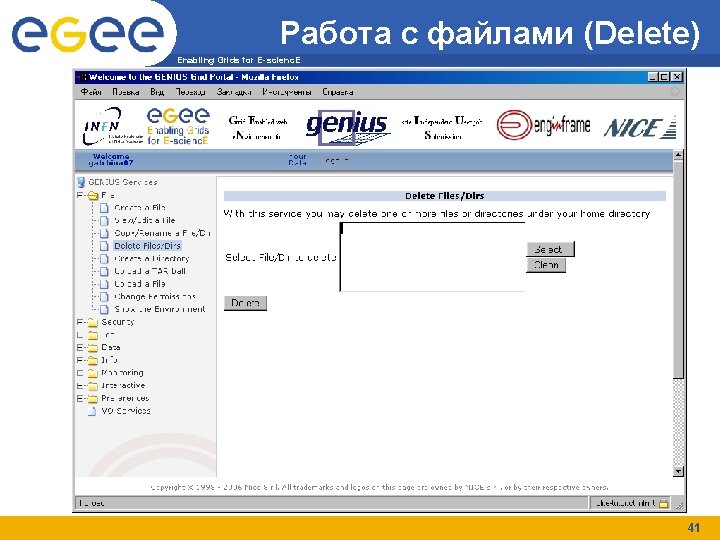Click the Data folder icon
This screenshot has height=540, width=720.
click(93, 348)
